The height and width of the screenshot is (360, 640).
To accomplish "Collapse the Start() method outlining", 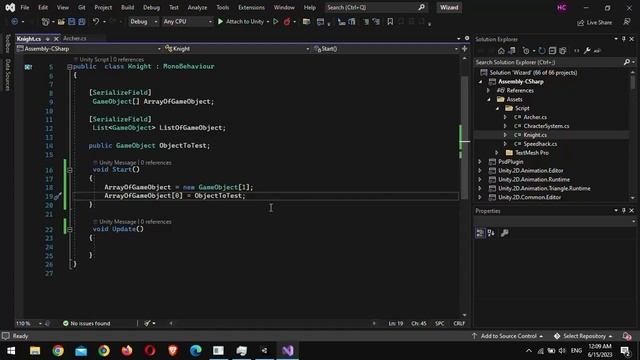I will point(70,170).
